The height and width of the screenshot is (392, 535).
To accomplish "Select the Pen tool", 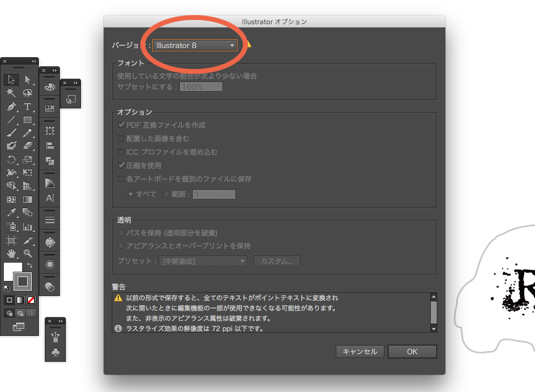I will (x=11, y=107).
